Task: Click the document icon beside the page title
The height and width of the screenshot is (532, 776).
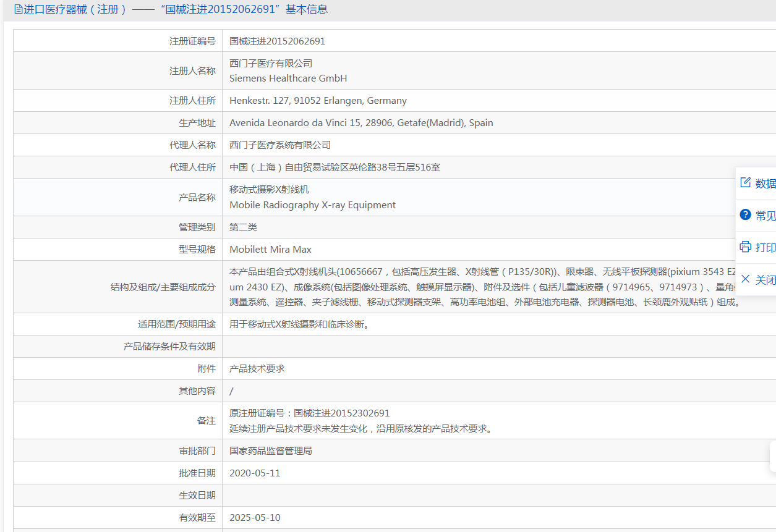Action: (x=18, y=9)
